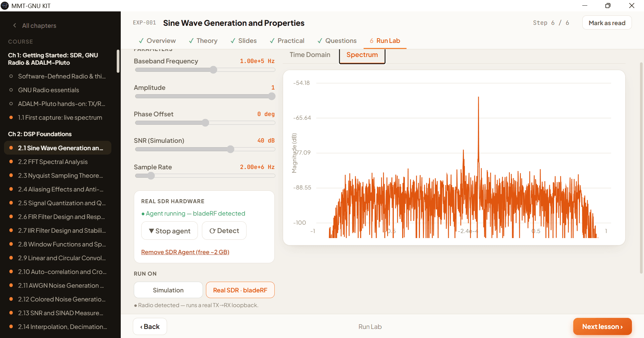Click Ch 1: Getting Started chapter heading
Viewport: 644px width, 338px height.
(53, 59)
